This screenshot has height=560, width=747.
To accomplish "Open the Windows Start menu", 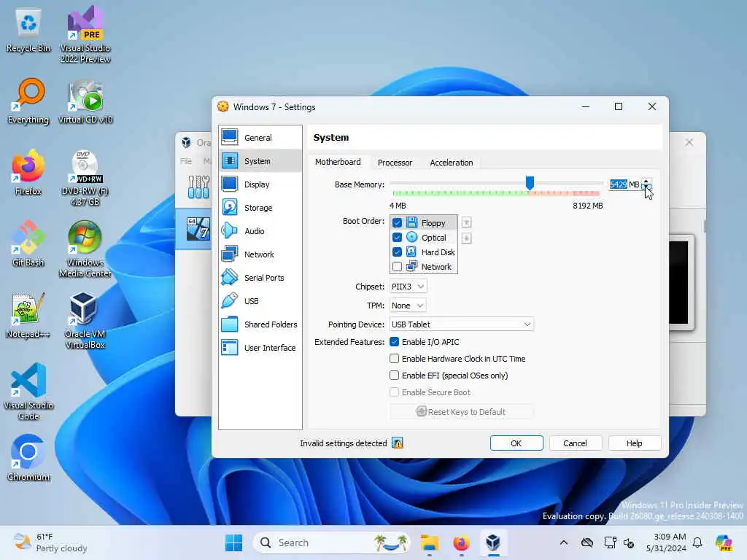I will coord(233,542).
